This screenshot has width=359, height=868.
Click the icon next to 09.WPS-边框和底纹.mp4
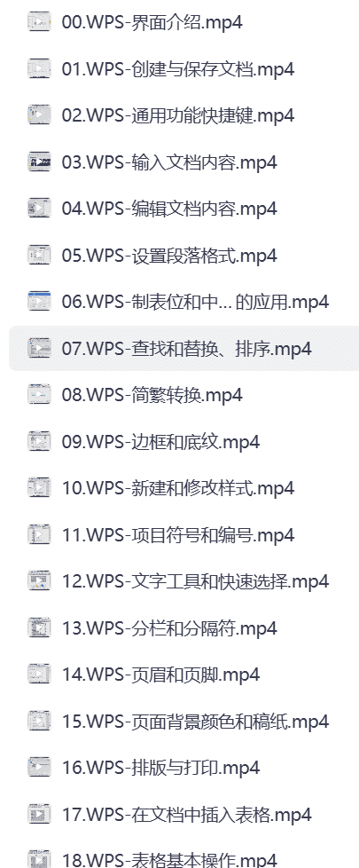coord(39,441)
